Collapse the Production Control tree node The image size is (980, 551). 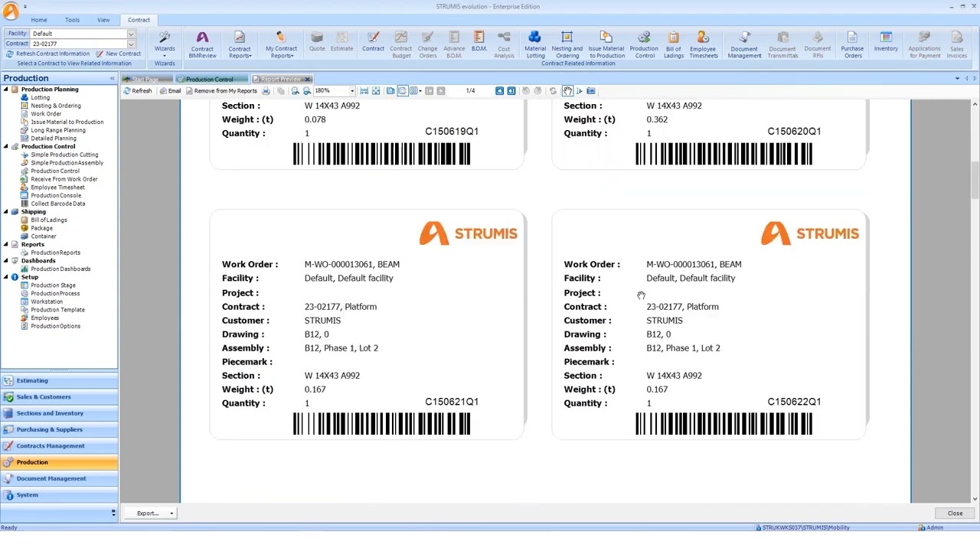5,146
